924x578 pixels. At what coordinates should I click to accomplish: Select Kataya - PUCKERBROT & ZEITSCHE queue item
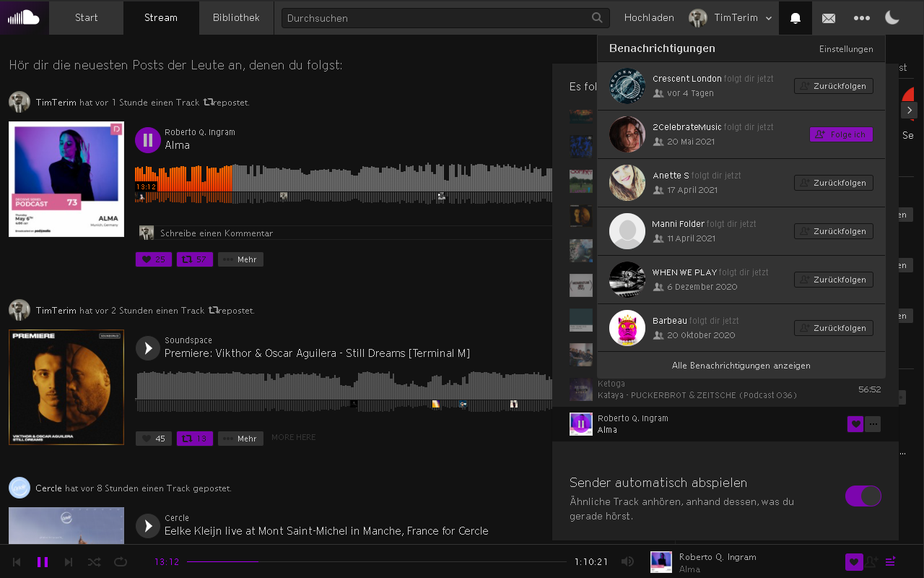pos(725,389)
